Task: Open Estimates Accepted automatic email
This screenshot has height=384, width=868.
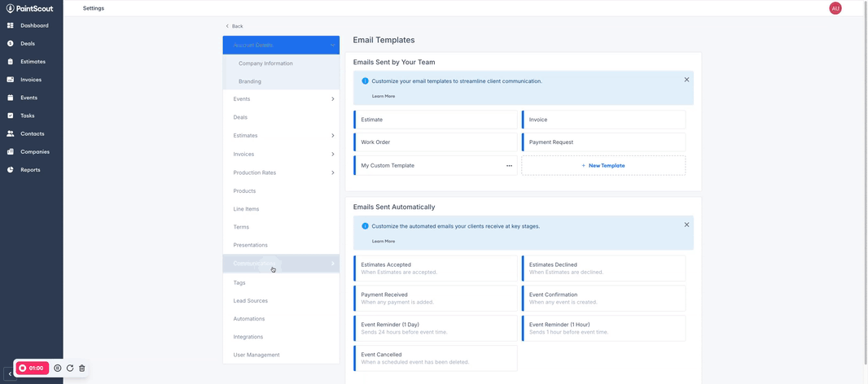Action: pos(436,268)
